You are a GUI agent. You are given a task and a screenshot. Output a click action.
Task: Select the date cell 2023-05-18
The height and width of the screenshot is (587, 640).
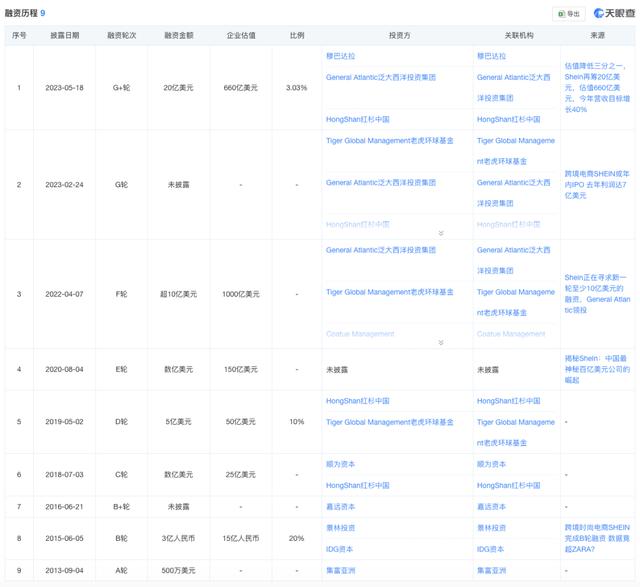[x=64, y=88]
